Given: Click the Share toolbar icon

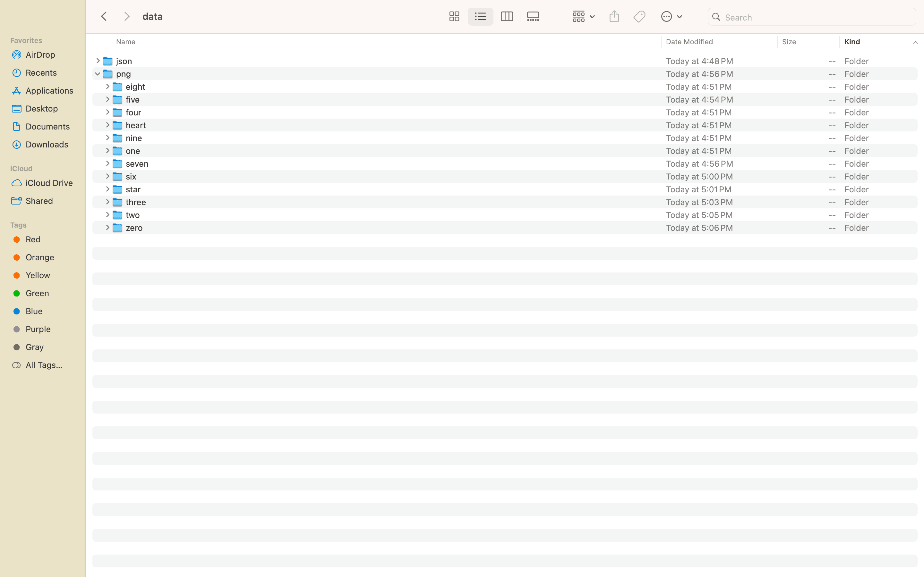Looking at the screenshot, I should 614,16.
